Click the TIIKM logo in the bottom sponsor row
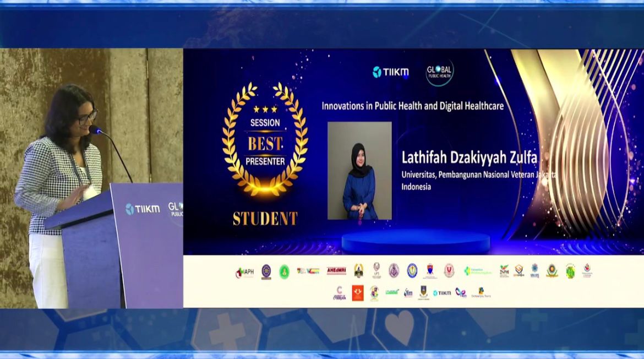 (x=441, y=293)
